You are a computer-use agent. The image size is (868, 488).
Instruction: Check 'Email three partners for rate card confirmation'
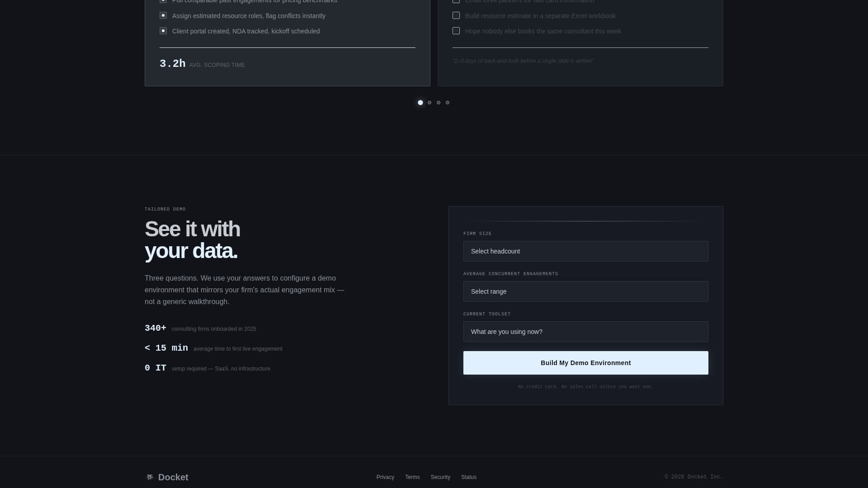coord(456,1)
